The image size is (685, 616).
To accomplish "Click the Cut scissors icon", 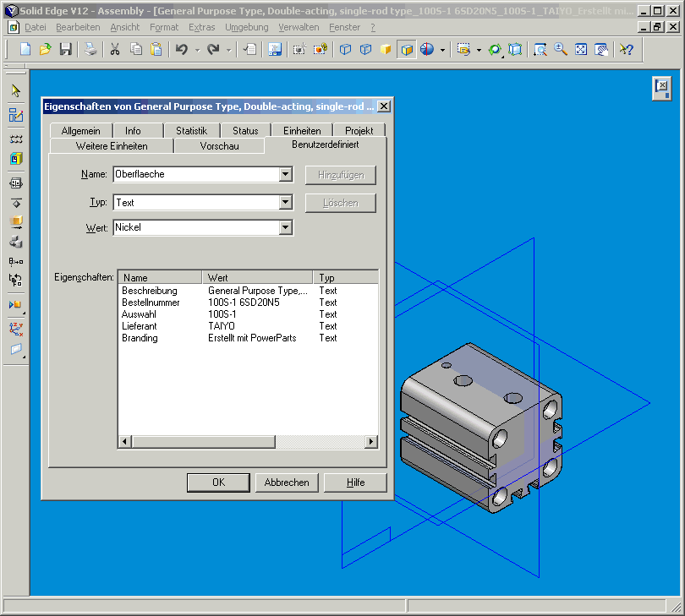I will [x=115, y=50].
